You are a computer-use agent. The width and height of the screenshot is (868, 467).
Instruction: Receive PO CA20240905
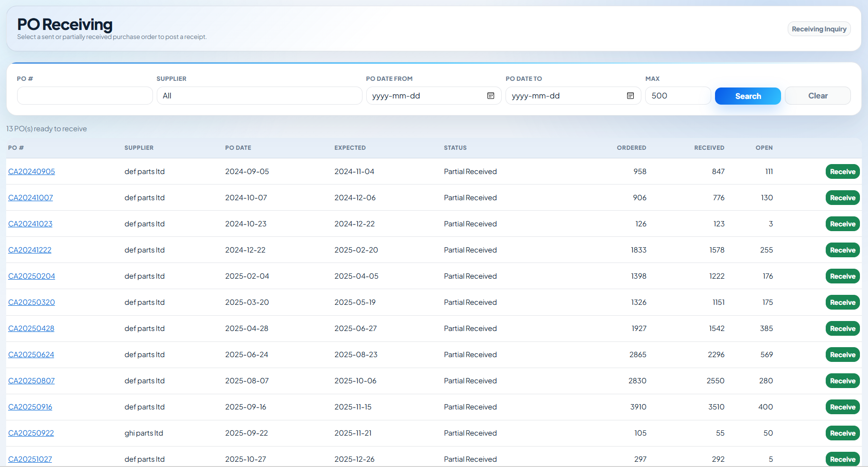(x=843, y=172)
